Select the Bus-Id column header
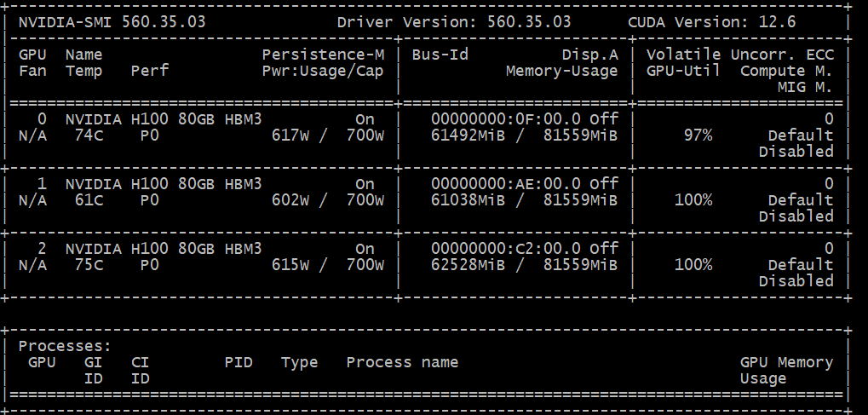868x415 pixels. coord(440,55)
